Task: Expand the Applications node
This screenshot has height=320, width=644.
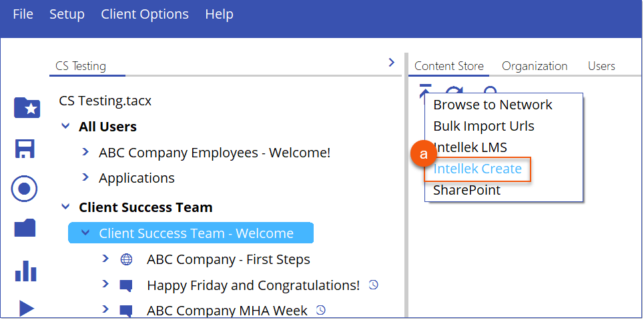Action: (x=85, y=177)
